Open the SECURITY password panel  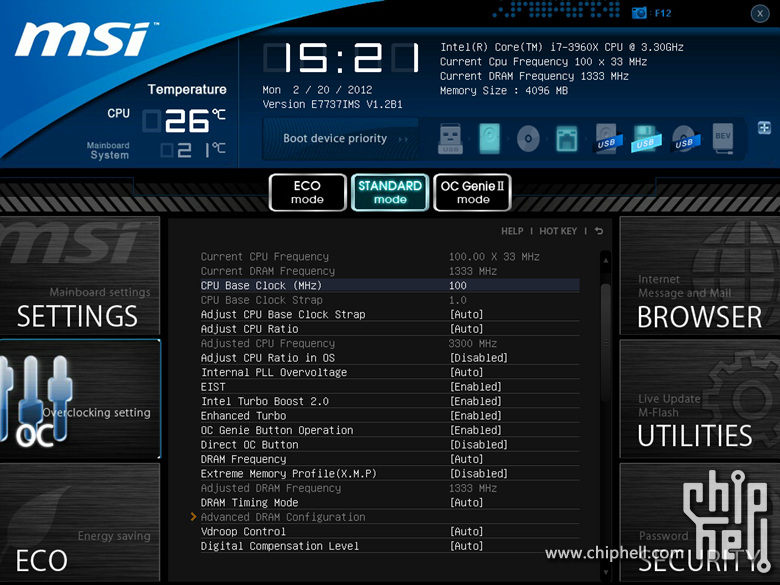700,522
